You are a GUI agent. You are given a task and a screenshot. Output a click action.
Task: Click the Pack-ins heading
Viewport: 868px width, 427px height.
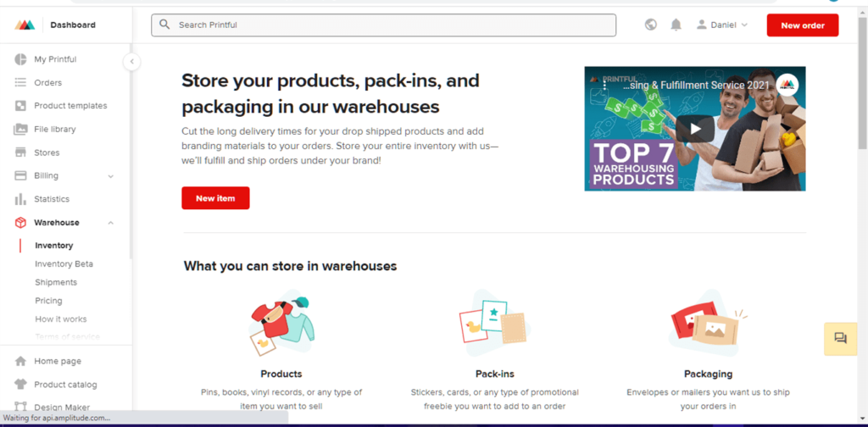pos(495,374)
